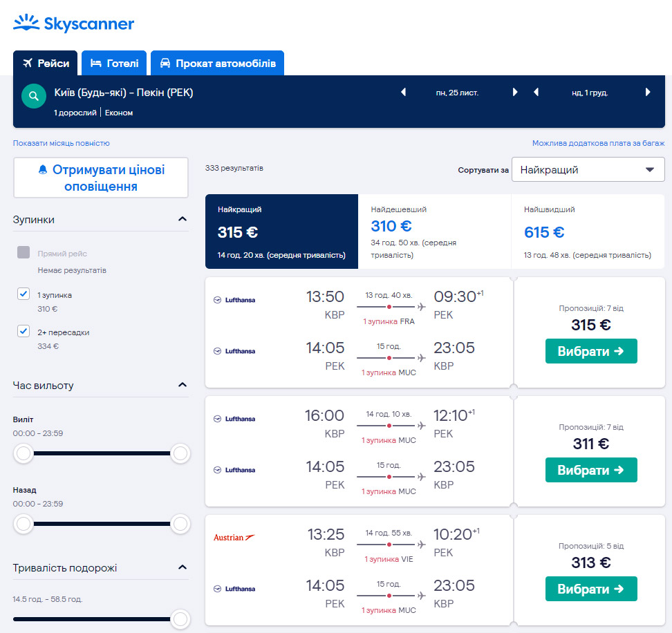Click Lufthansa logo on return leg of 311 € card
This screenshot has height=633, width=672.
(234, 470)
